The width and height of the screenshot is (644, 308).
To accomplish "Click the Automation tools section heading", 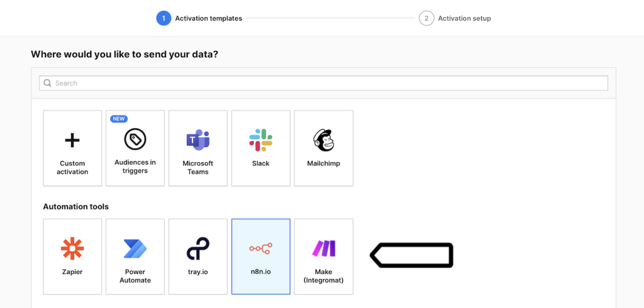I will coord(75,207).
